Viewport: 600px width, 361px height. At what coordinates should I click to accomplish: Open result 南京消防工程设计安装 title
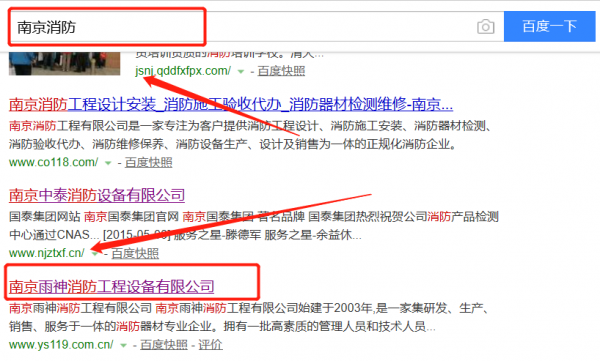231,105
